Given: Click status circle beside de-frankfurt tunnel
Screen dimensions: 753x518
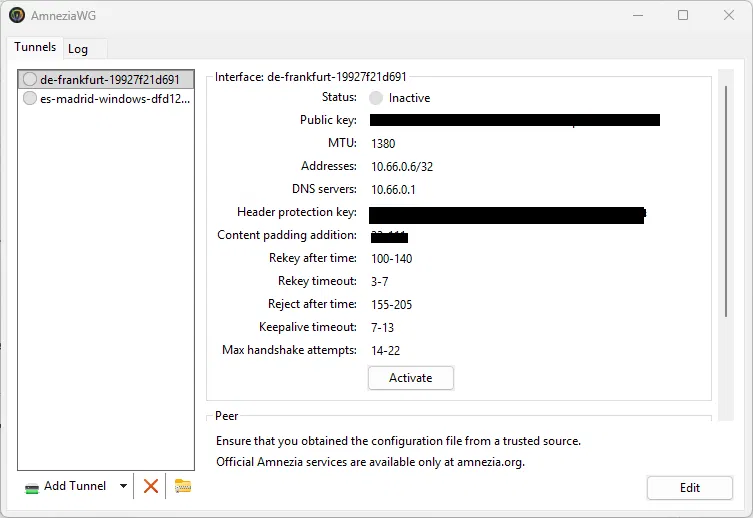Looking at the screenshot, I should click(x=30, y=79).
